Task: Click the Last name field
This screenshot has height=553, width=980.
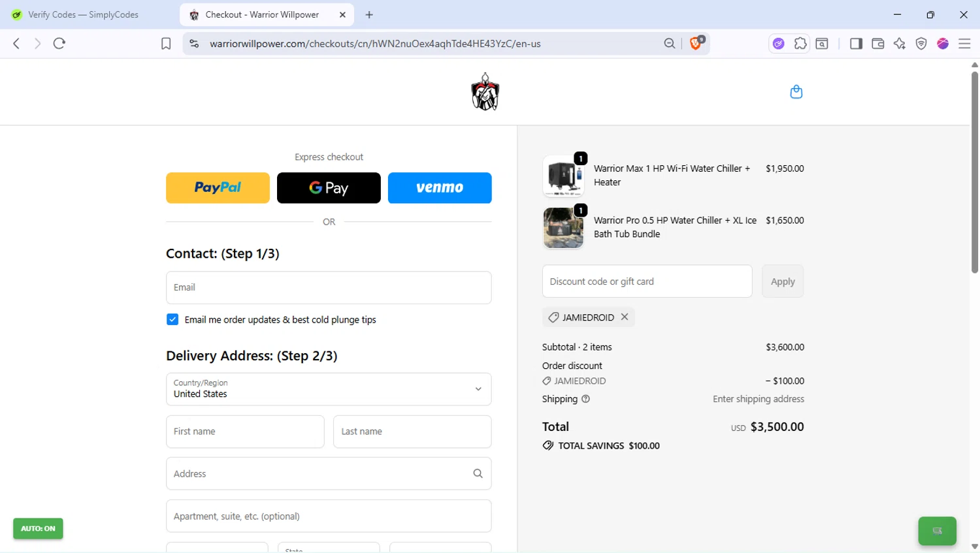Action: point(412,432)
